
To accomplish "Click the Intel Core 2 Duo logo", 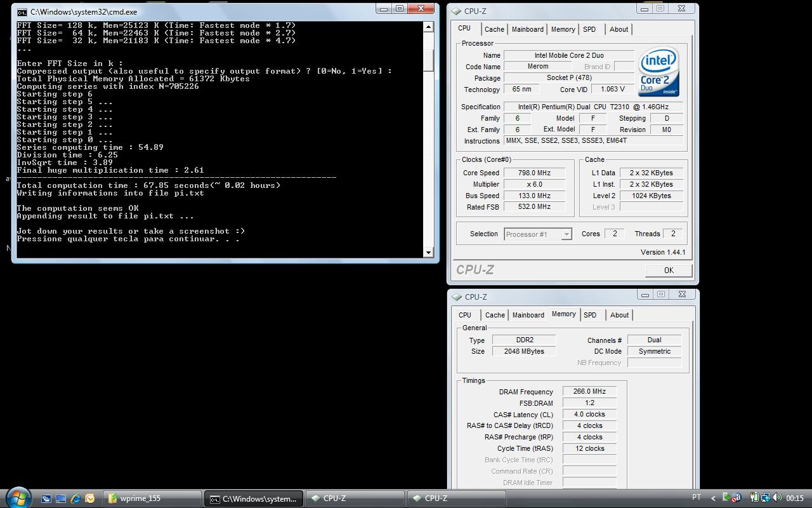I will pos(659,71).
